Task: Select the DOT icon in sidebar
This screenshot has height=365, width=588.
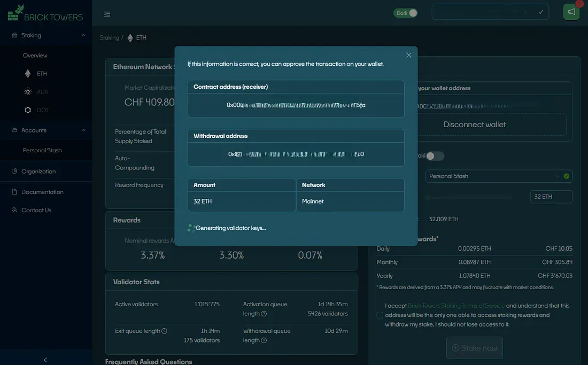Action: pos(28,110)
